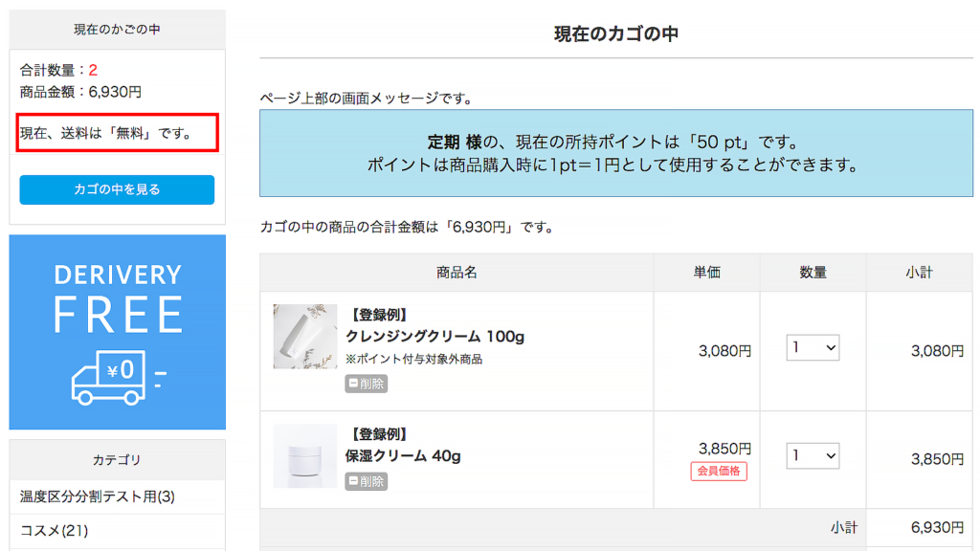
Task: Click the 会員価格 badge
Action: tap(718, 471)
